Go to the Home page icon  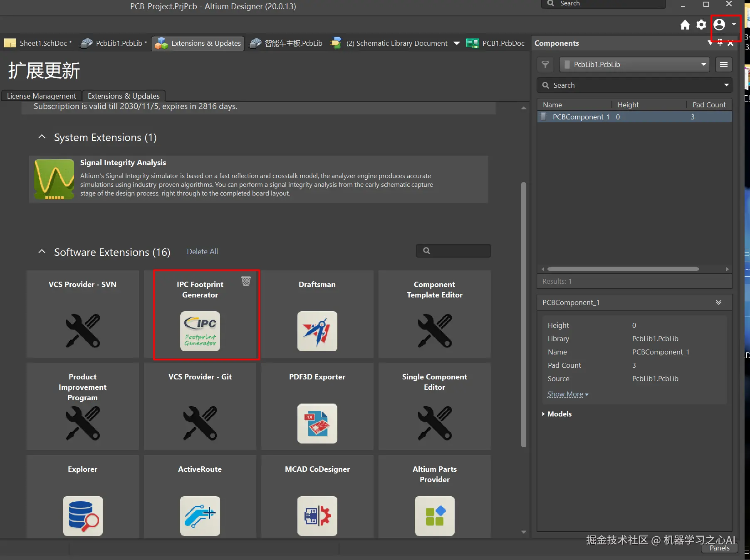(685, 25)
